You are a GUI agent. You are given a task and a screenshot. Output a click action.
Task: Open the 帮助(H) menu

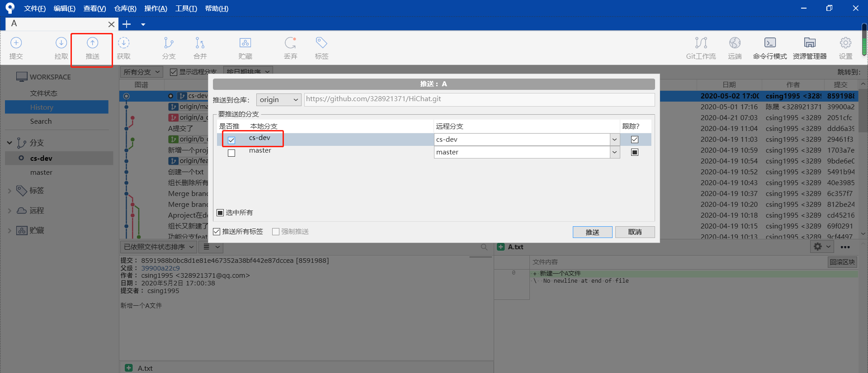click(217, 9)
